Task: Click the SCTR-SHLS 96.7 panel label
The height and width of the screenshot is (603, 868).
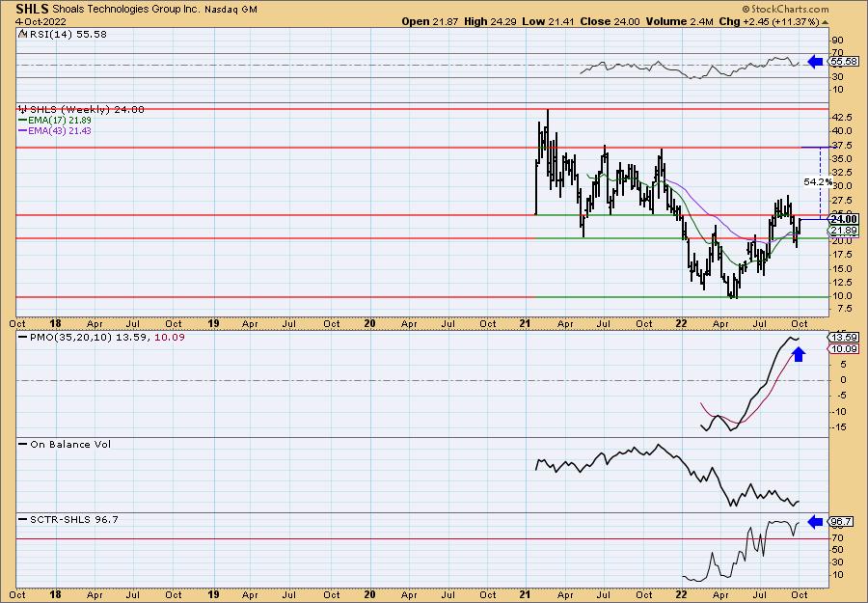Action: [x=73, y=519]
